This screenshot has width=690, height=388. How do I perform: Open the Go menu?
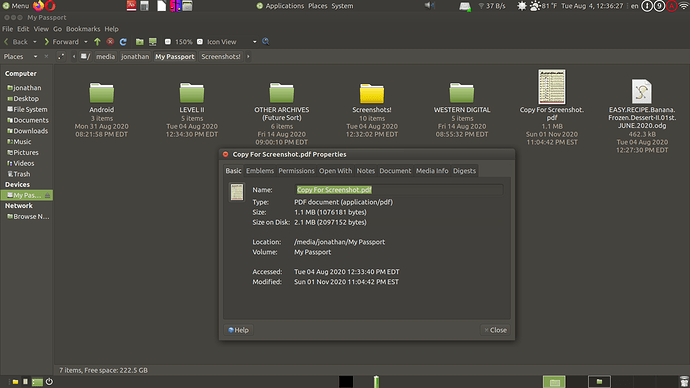(57, 29)
